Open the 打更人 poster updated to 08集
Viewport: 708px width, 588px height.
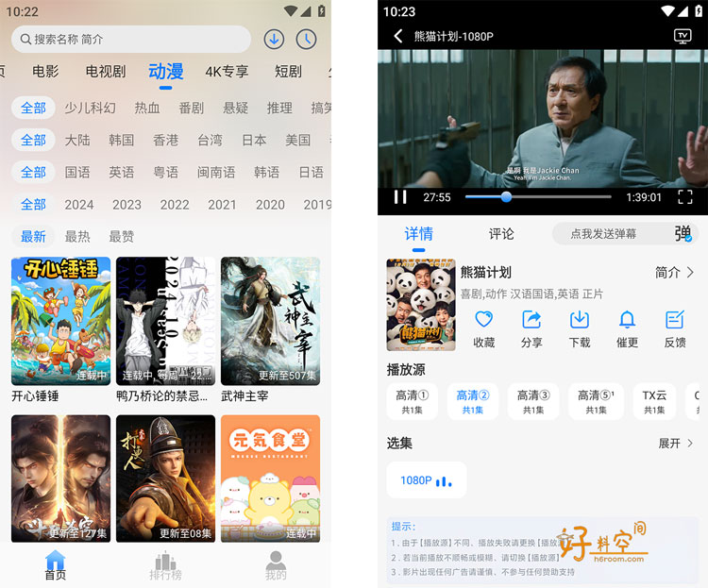coord(165,479)
